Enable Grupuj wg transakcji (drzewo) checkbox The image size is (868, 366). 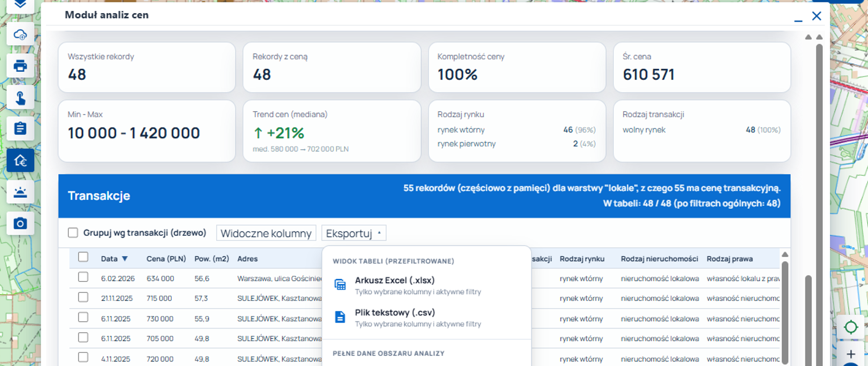pyautogui.click(x=73, y=233)
